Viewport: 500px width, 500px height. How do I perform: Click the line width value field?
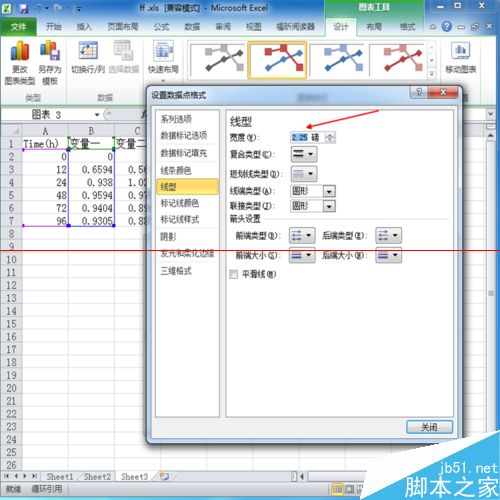tap(307, 137)
